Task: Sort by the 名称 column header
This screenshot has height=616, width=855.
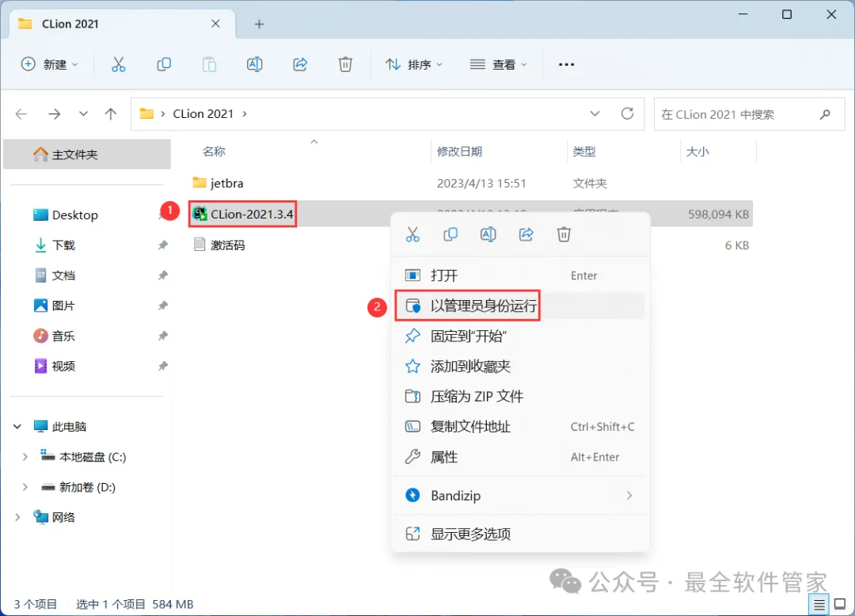Action: click(214, 151)
